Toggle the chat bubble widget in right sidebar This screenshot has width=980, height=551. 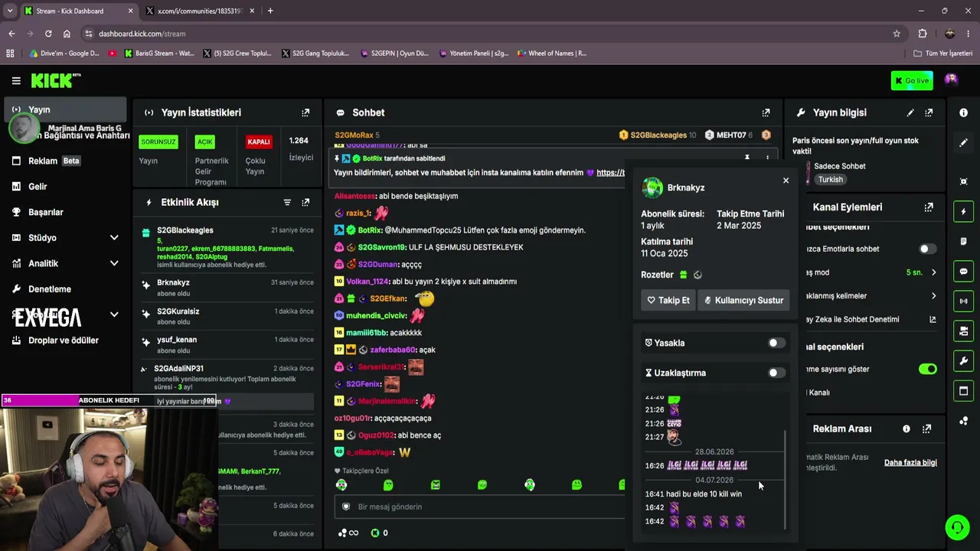963,271
